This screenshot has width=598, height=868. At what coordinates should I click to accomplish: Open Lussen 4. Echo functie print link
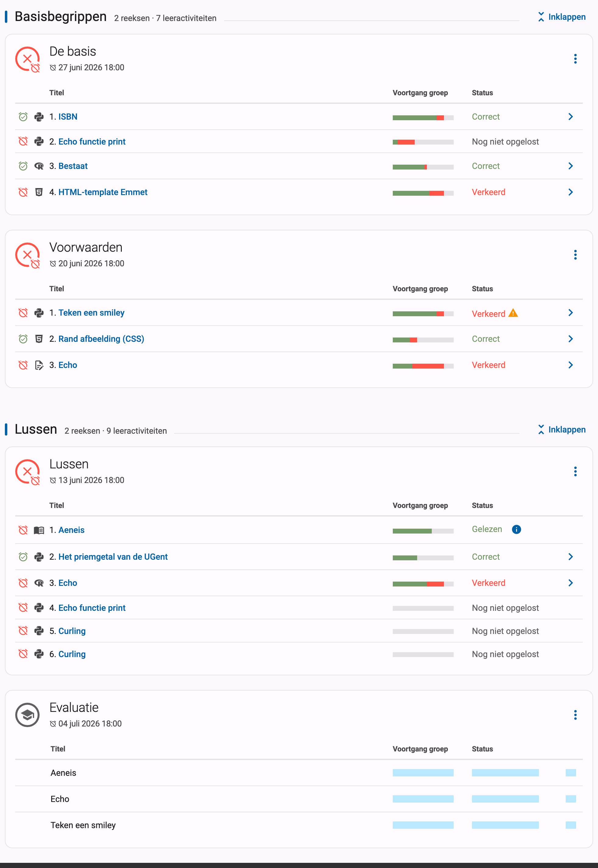[x=92, y=608]
